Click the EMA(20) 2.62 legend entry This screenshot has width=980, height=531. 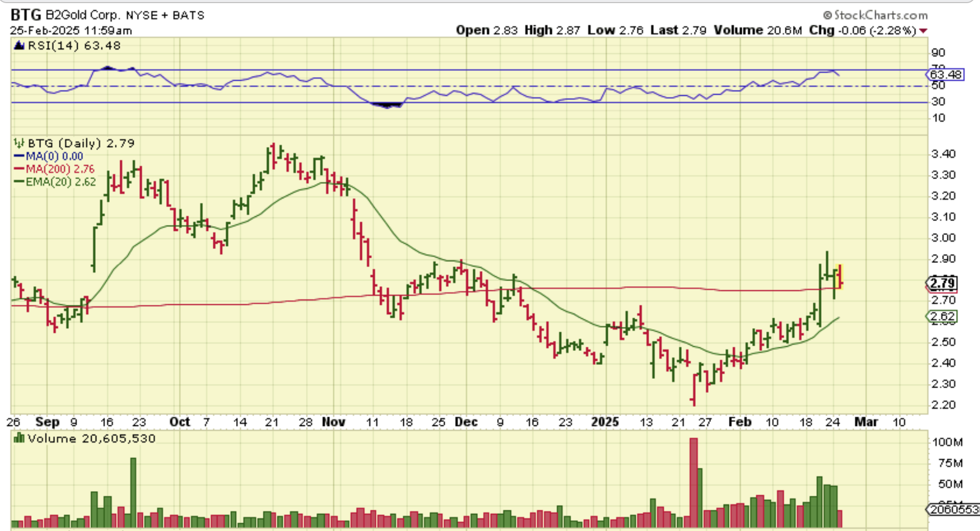54,182
